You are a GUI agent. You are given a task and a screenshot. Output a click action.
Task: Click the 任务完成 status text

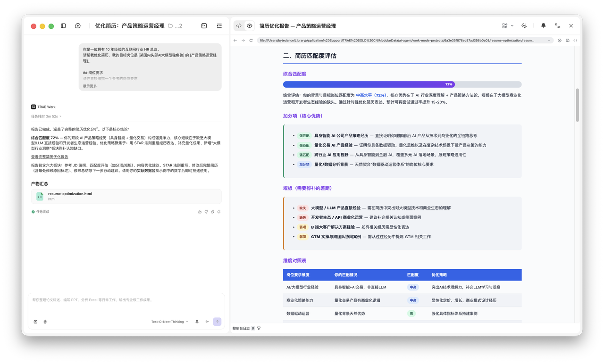(40, 212)
